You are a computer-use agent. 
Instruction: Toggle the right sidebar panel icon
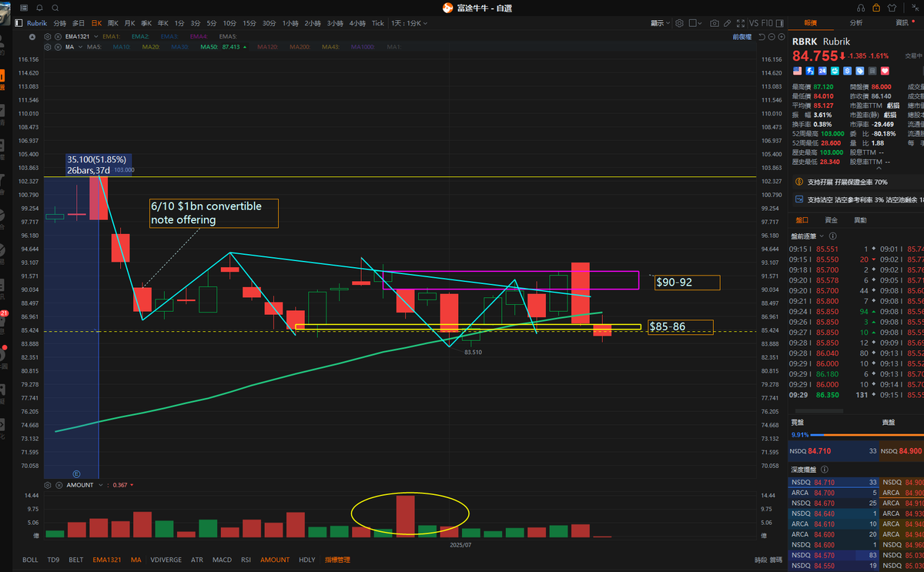[x=779, y=23]
